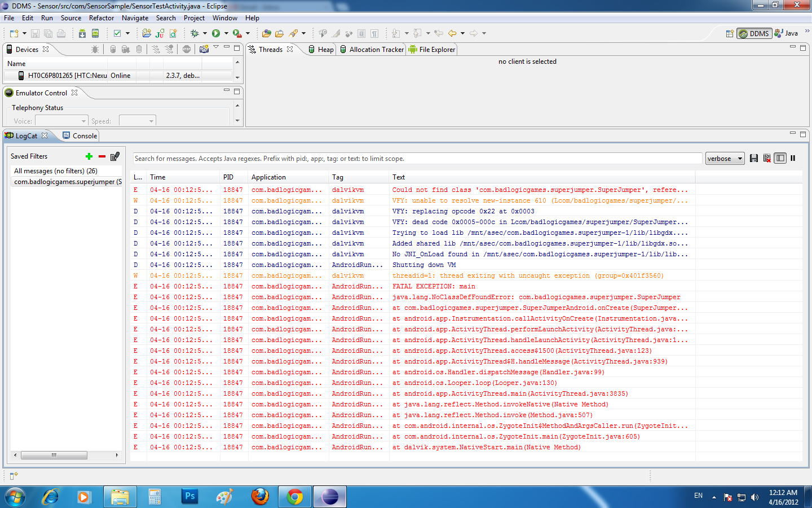Switch to the Console tab

[x=80, y=136]
